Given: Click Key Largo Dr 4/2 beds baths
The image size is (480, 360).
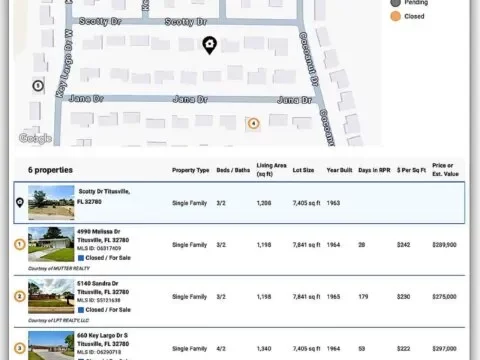Looking at the screenshot, I should [x=221, y=349].
